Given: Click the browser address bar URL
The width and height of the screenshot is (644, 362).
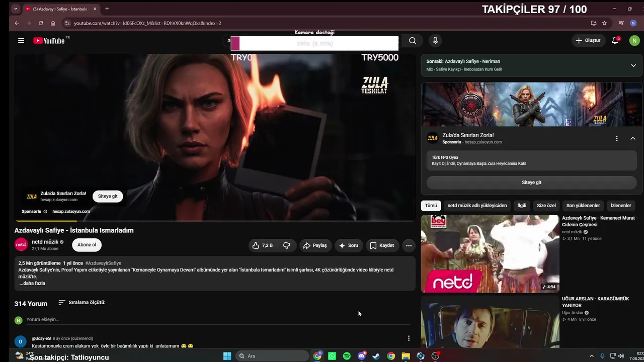Looking at the screenshot, I should (x=147, y=23).
